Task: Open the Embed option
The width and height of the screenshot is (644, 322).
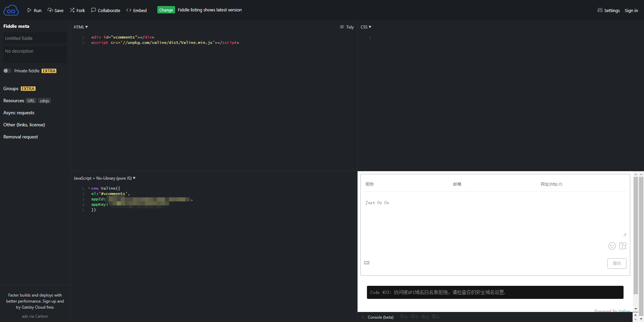Action: click(137, 10)
